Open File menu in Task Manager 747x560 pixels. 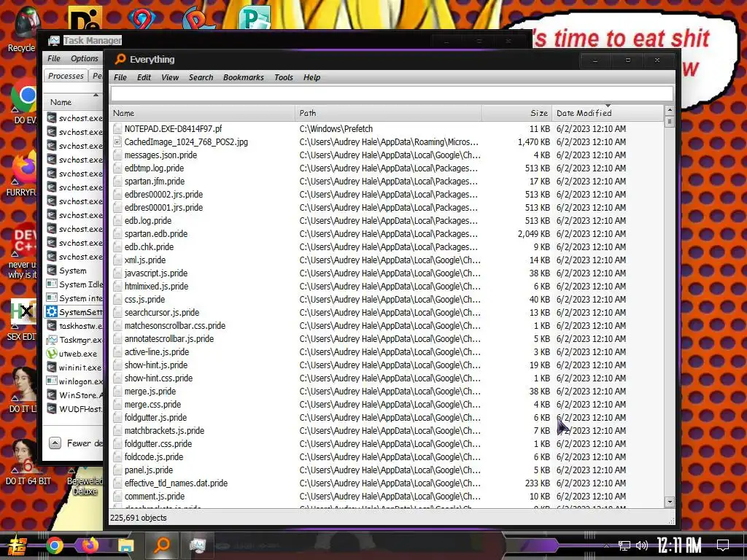pos(54,58)
